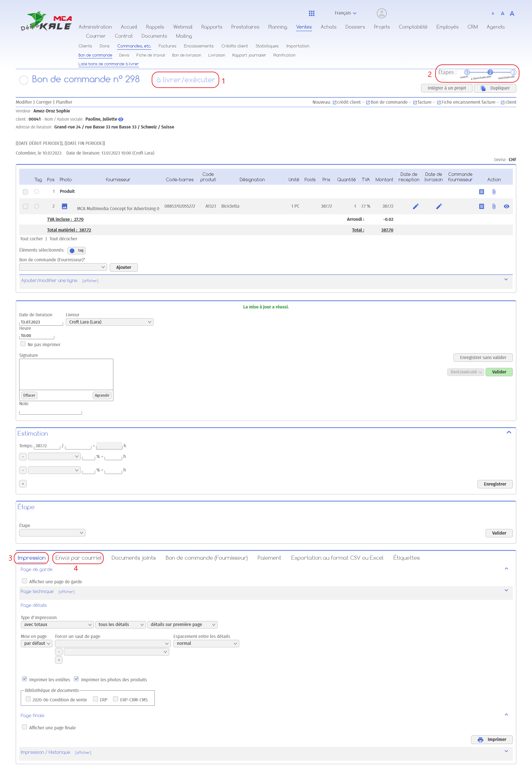Open the details list icon for Bicicletta
Image resolution: width=532 pixels, height=778 pixels.
[x=481, y=206]
